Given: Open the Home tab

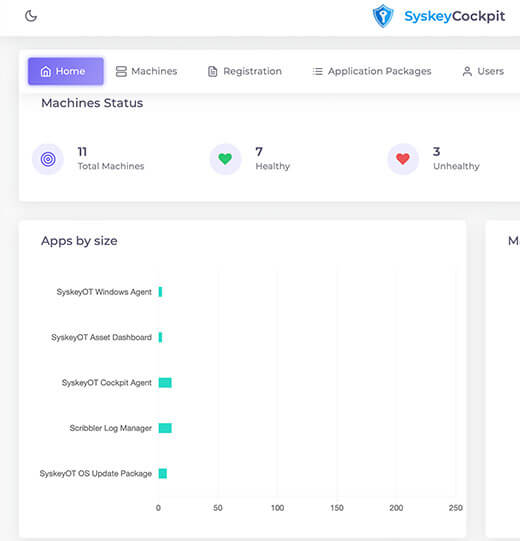Looking at the screenshot, I should tap(66, 71).
